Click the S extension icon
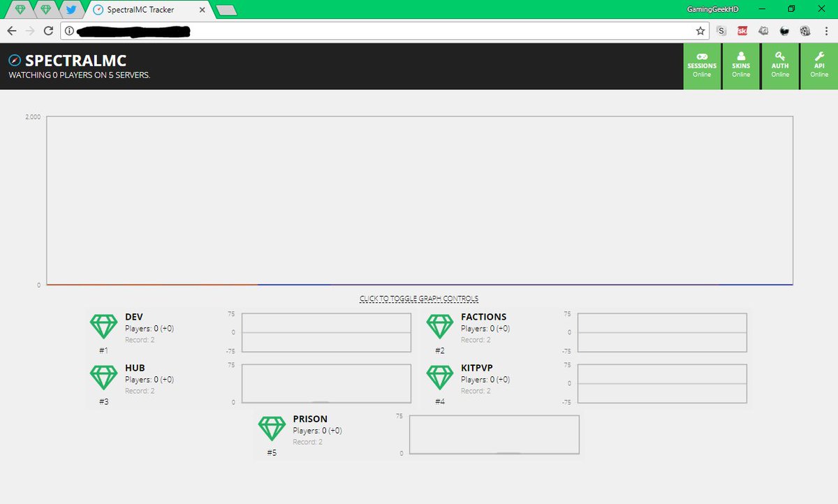The width and height of the screenshot is (838, 504). tap(721, 31)
